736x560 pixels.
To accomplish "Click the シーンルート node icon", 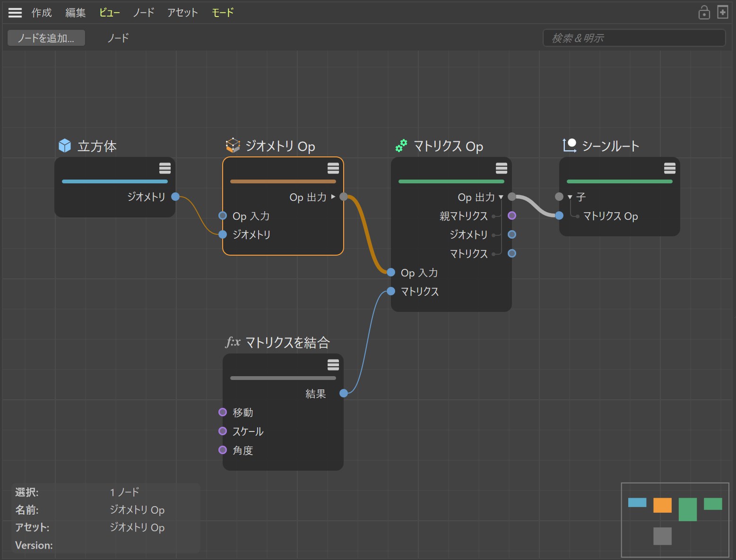I will click(569, 146).
